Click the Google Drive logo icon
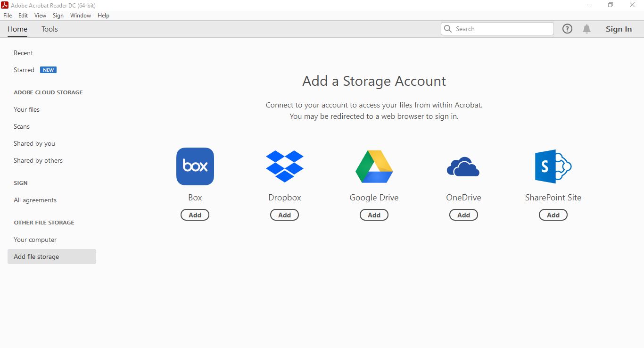 (x=374, y=166)
